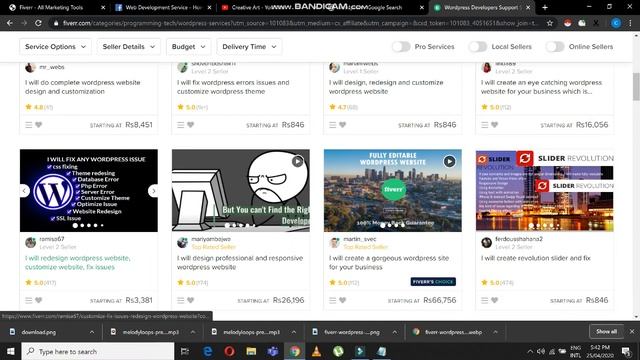Open gig 'I will redesign wordpress website'
The image size is (640, 360).
[78, 262]
